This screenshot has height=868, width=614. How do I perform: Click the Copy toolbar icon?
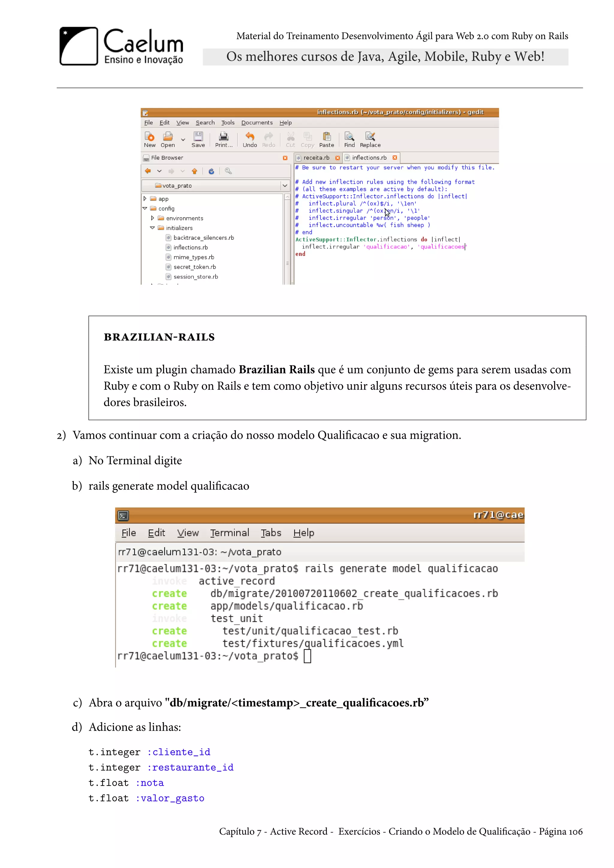[x=308, y=136]
